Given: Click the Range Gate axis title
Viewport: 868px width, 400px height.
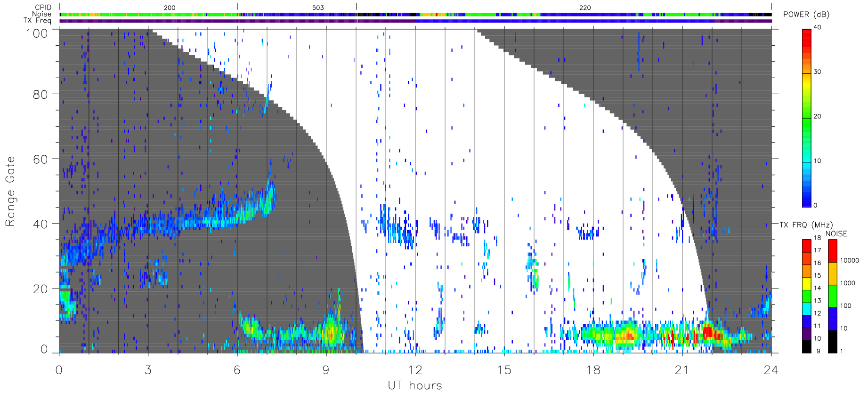Looking at the screenshot, I should 10,191.
